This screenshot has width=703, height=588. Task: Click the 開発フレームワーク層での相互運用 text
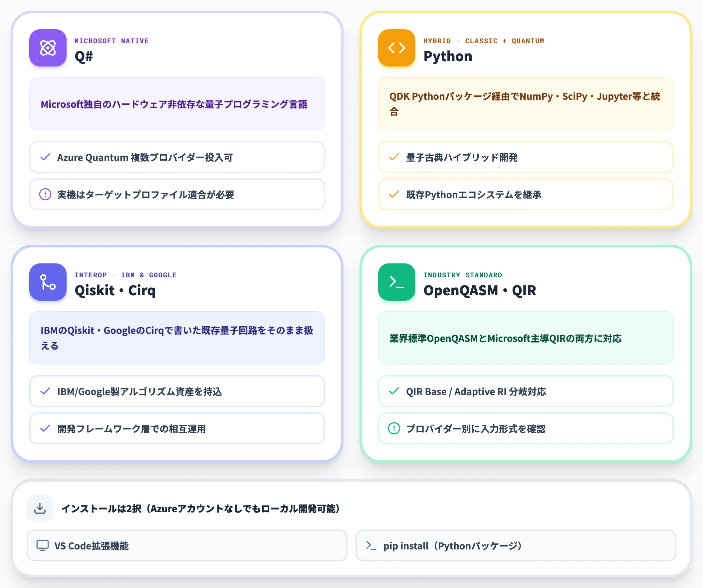click(131, 429)
